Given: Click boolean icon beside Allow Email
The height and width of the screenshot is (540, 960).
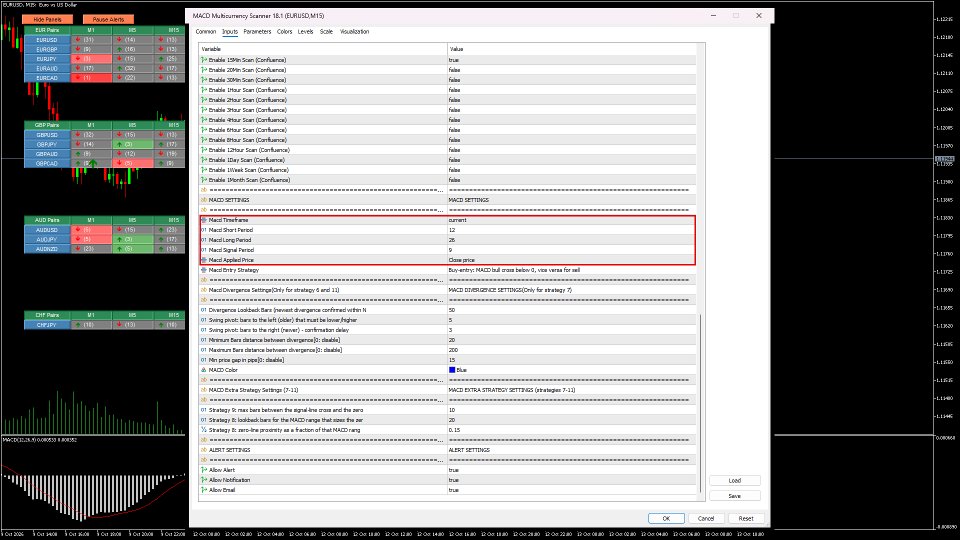Looking at the screenshot, I should 204,490.
